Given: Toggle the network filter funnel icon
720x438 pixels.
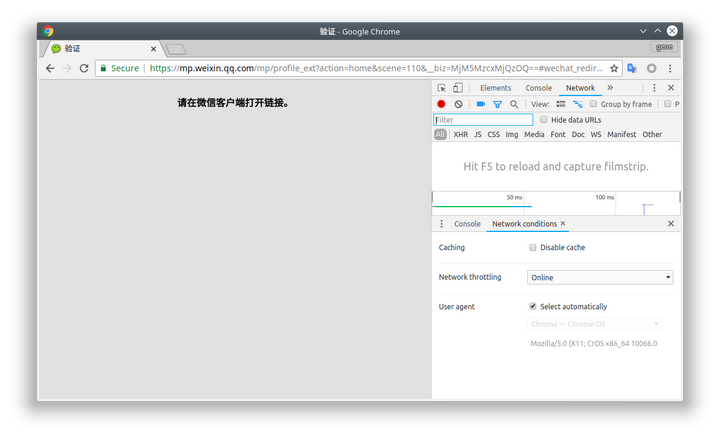Looking at the screenshot, I should click(497, 104).
